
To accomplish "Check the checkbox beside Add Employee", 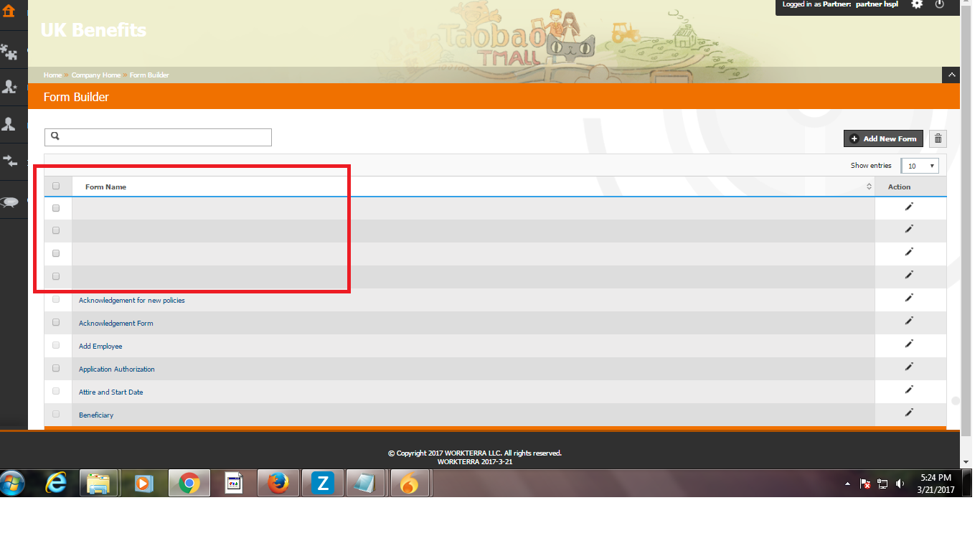I will 56,345.
